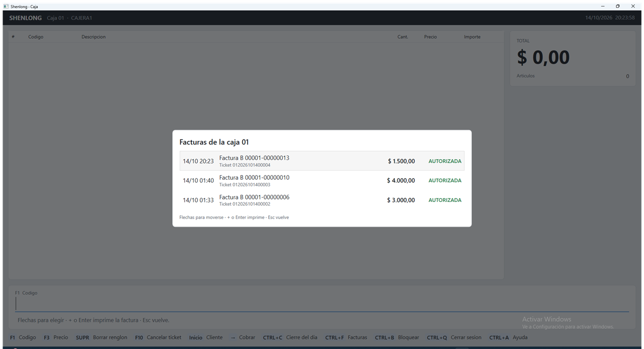The image size is (644, 349).
Task: Click the Descripcion column header
Action: pyautogui.click(x=94, y=37)
